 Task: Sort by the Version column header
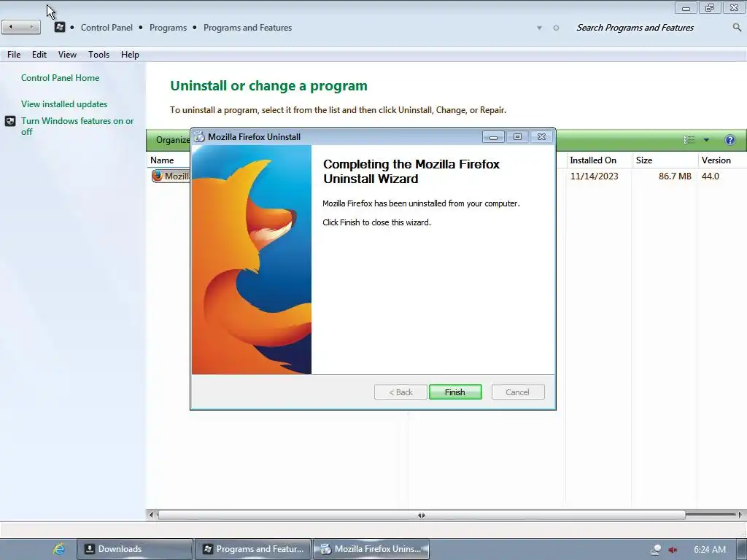(x=721, y=160)
